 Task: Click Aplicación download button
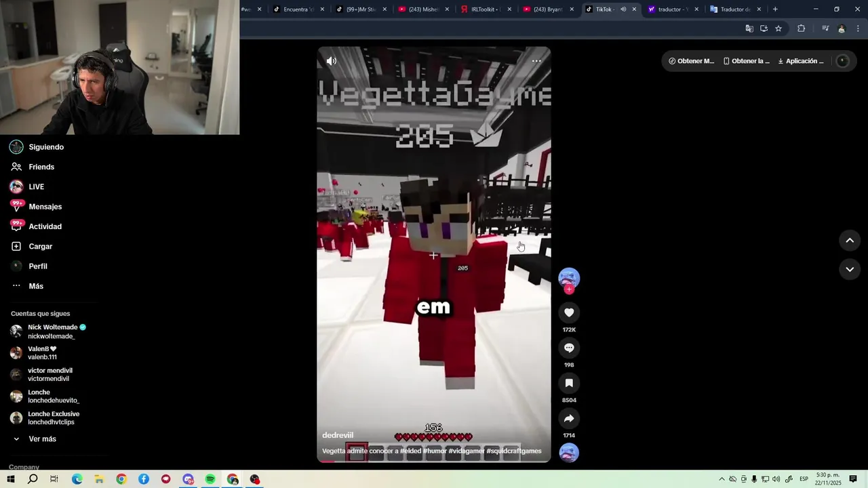(x=801, y=61)
